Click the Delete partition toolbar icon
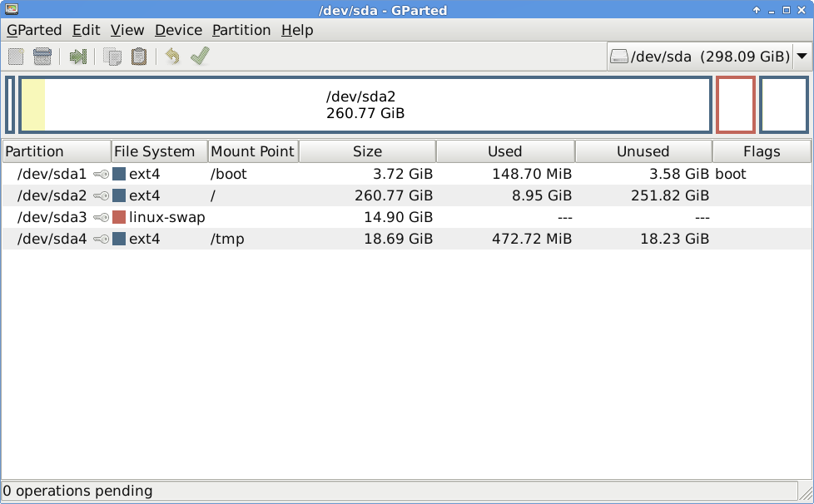Screen dimensions: 814x504 (42, 56)
